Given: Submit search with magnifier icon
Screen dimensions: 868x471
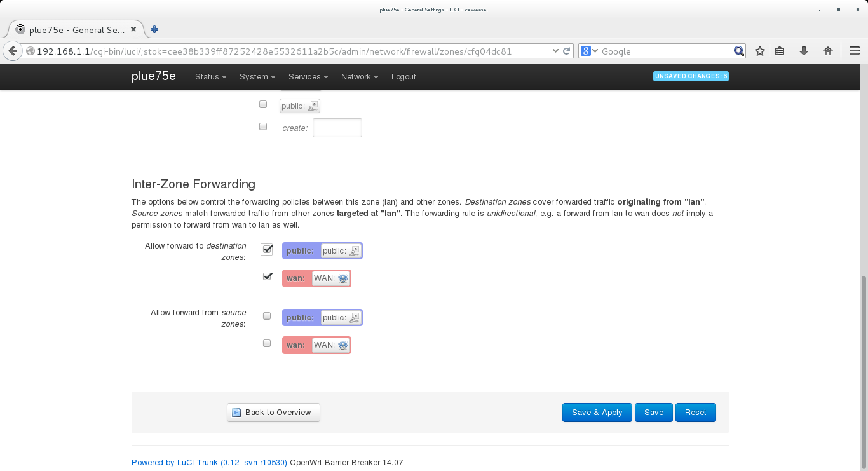Looking at the screenshot, I should click(x=738, y=51).
